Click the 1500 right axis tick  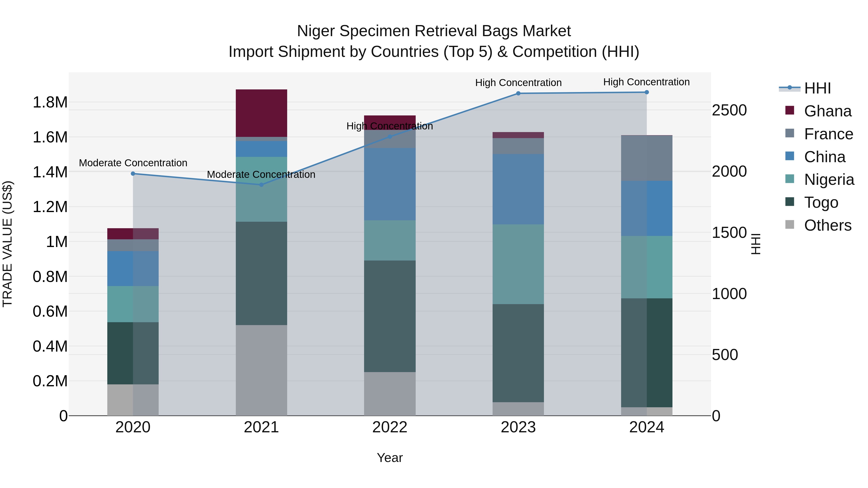[x=730, y=233]
